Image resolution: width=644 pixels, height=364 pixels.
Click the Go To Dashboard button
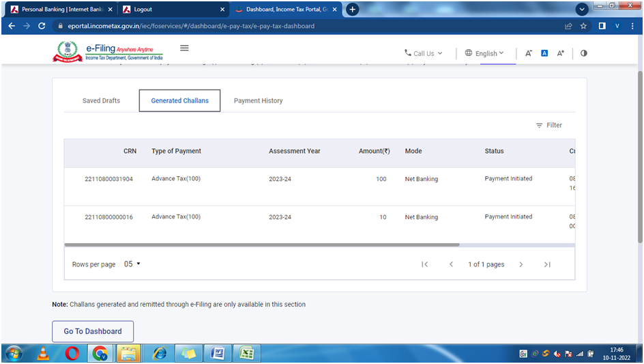93,331
